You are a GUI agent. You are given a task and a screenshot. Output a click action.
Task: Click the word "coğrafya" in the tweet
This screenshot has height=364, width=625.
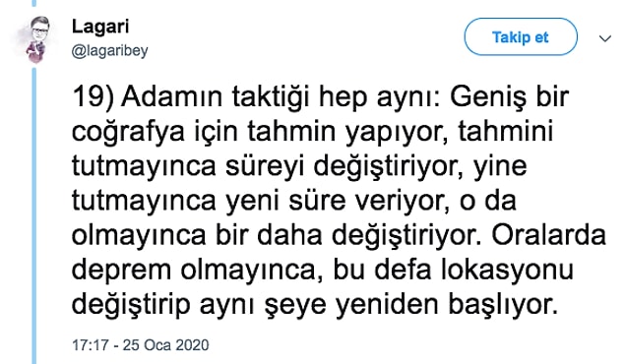coord(128,132)
